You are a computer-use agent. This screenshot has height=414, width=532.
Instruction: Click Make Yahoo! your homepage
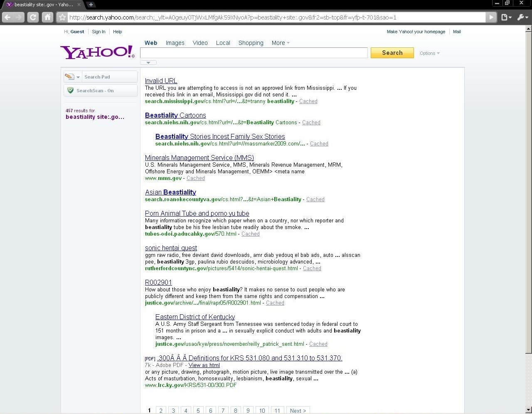416,32
